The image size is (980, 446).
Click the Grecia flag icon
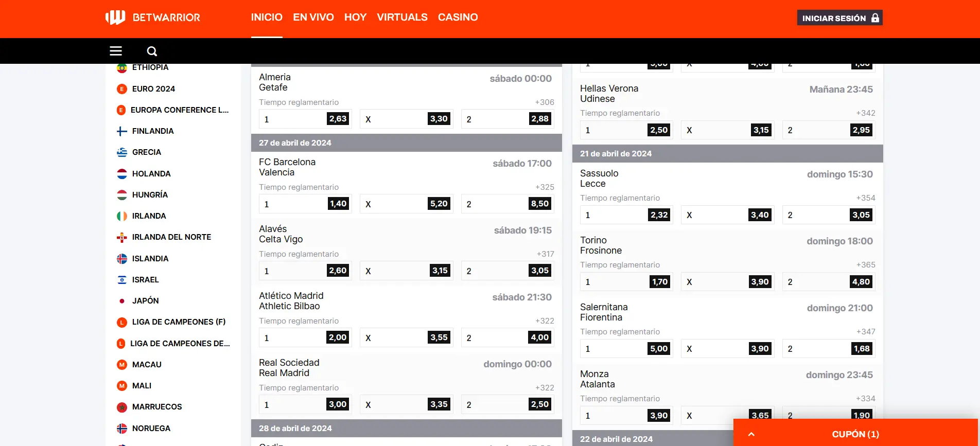[122, 152]
